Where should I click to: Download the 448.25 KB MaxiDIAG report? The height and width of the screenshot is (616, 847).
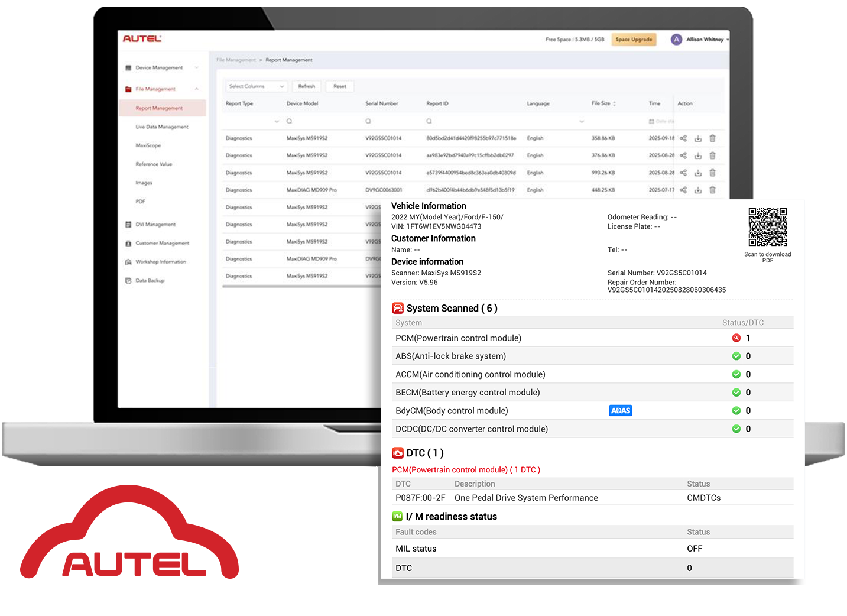pyautogui.click(x=698, y=190)
